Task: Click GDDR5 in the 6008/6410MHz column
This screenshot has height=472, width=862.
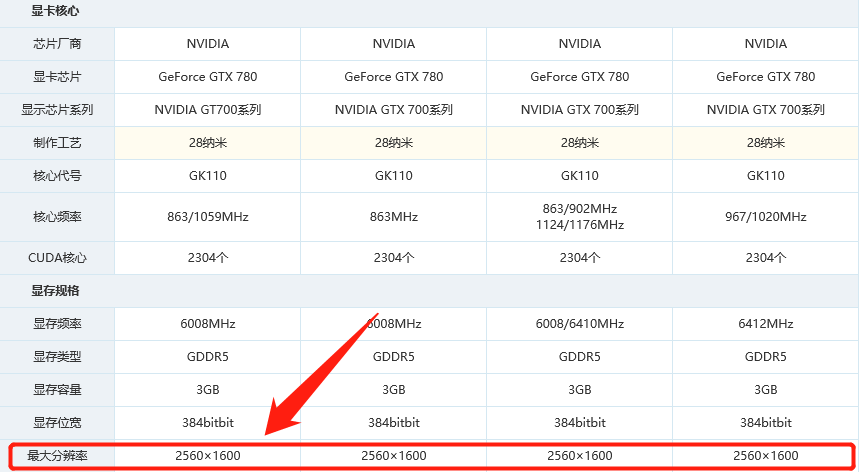Action: click(x=580, y=357)
